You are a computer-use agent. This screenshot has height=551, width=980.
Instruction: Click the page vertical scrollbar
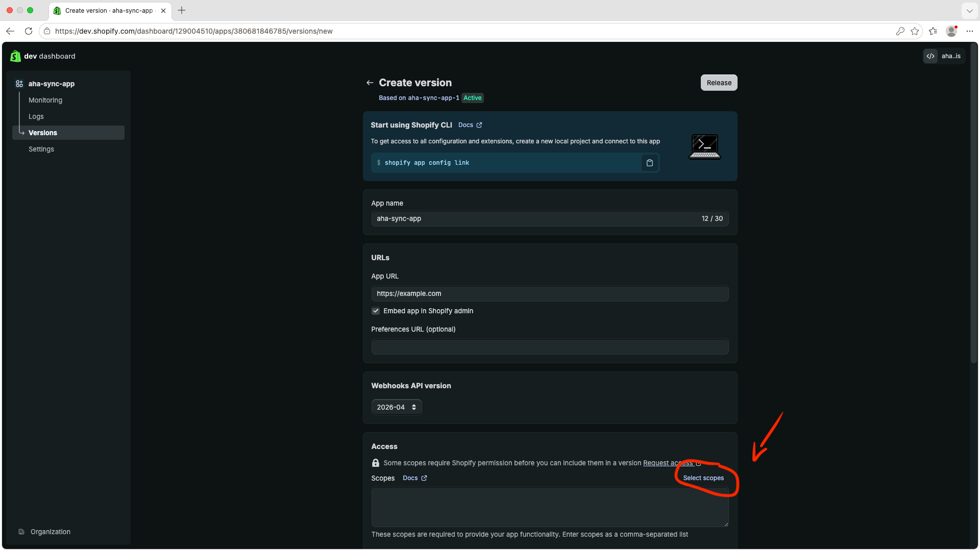point(974,204)
